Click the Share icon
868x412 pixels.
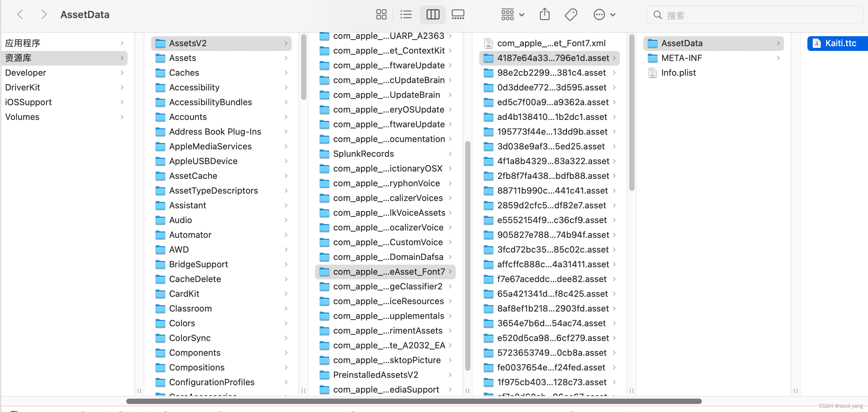[545, 14]
